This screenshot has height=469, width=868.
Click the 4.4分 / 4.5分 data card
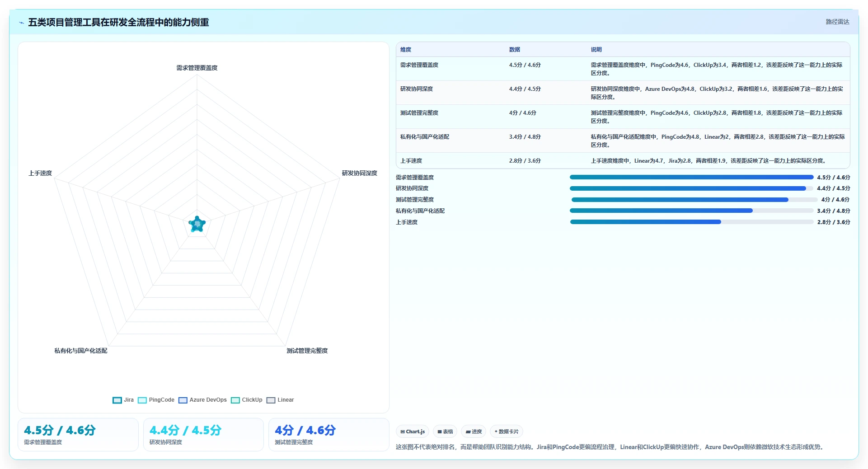pyautogui.click(x=203, y=435)
